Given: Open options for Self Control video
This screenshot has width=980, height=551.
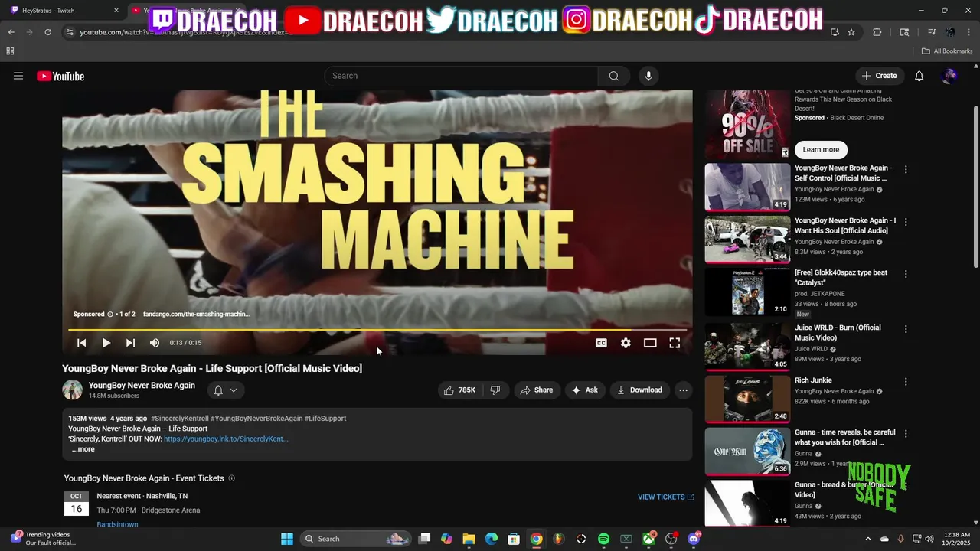Looking at the screenshot, I should (x=906, y=169).
